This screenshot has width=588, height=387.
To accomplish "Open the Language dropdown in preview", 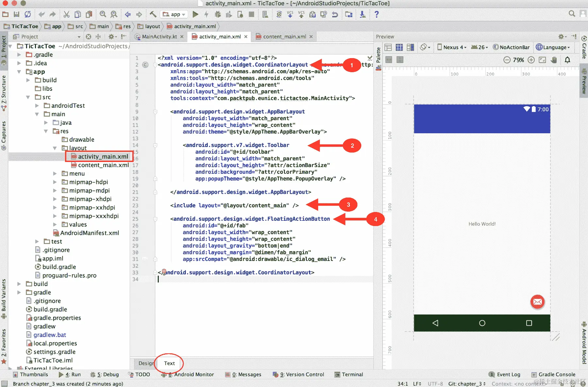I will (x=553, y=47).
